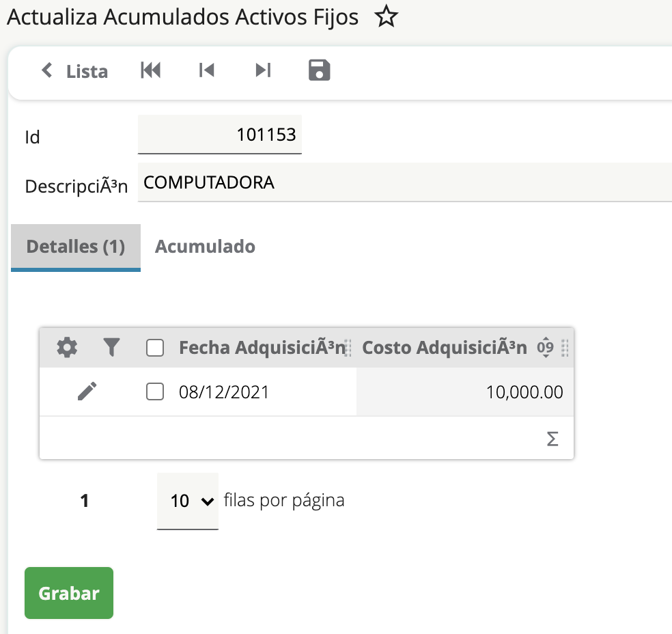Toggle the select-all header checkbox
The width and height of the screenshot is (672, 634).
[155, 348]
